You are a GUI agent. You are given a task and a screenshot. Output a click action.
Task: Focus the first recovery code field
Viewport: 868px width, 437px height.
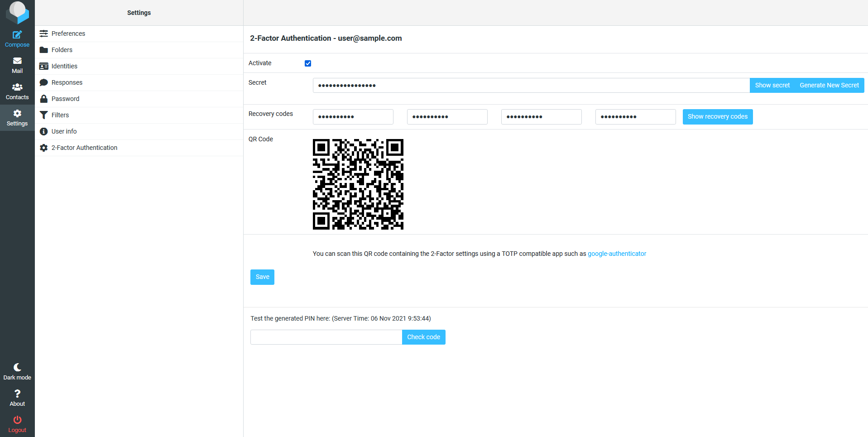(353, 116)
